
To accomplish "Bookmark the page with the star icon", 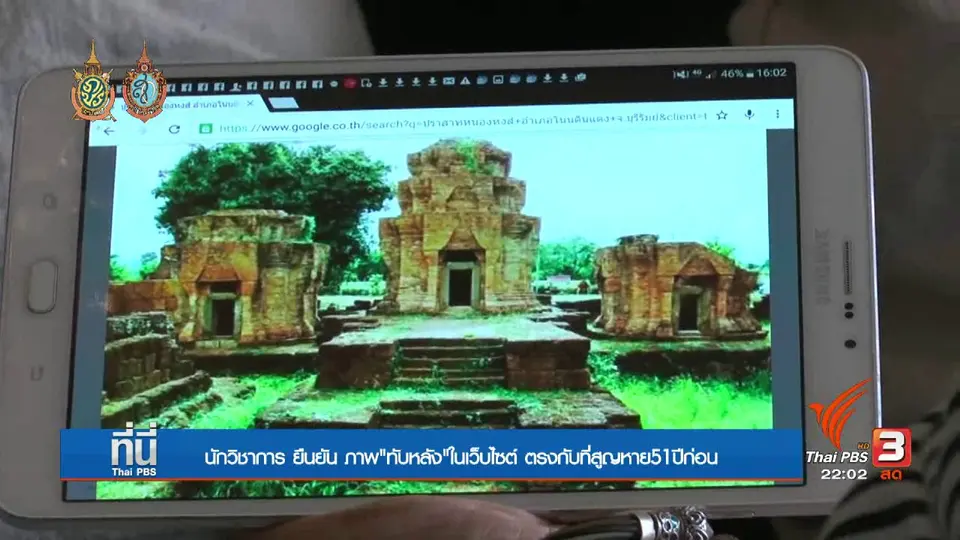I will point(722,115).
